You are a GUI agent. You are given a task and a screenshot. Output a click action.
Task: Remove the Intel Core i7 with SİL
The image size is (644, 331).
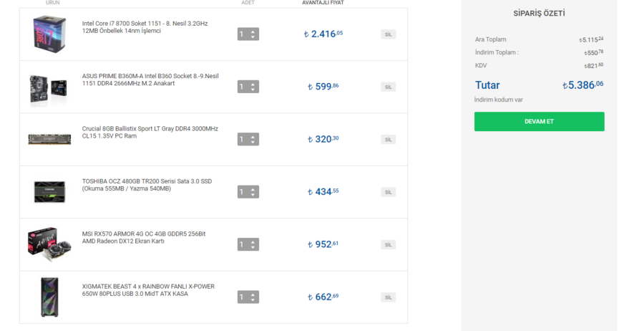(x=388, y=34)
